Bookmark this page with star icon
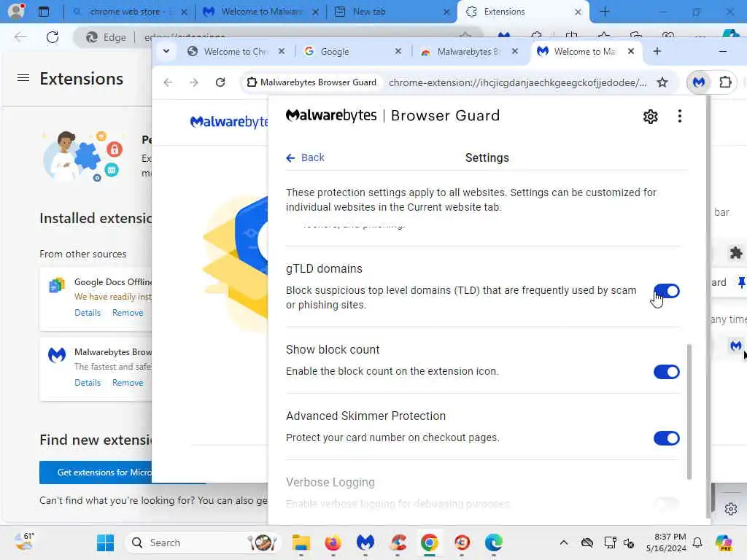This screenshot has width=747, height=560. 662,82
